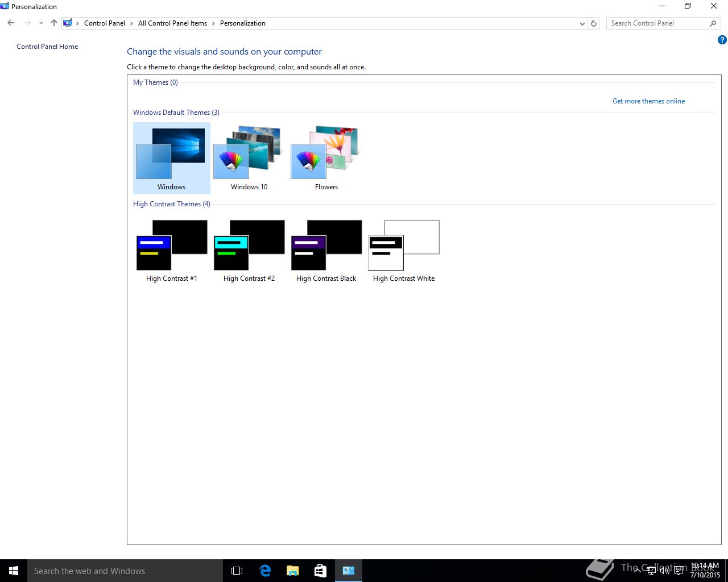Viewport: 728px width, 582px height.
Task: Open File Explorer from the taskbar
Action: pyautogui.click(x=293, y=571)
